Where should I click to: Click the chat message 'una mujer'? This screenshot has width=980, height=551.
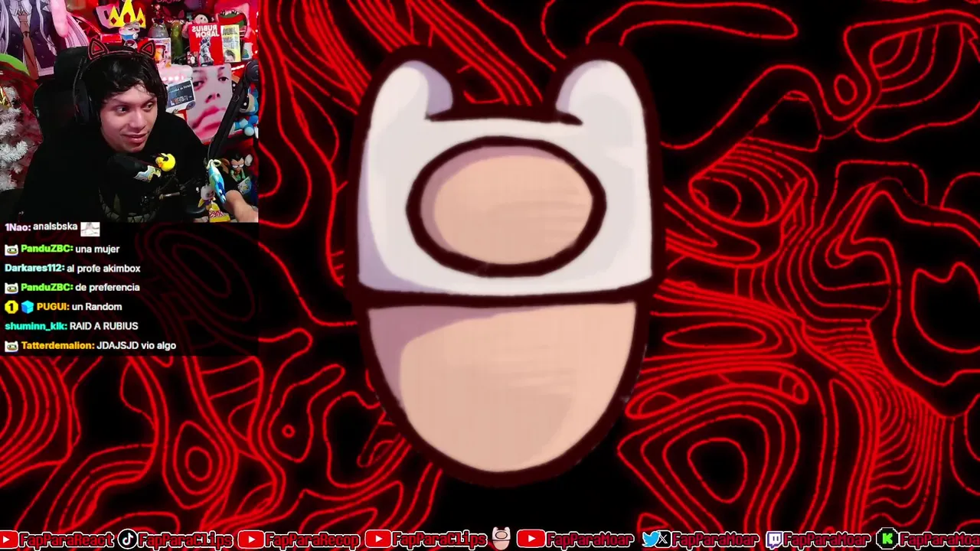tap(97, 249)
